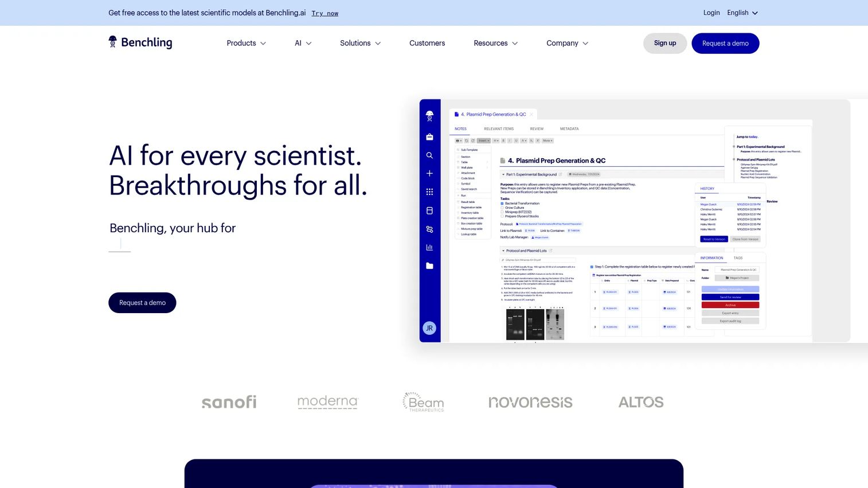Select the TAGS tab beside INFORMATION
Image resolution: width=868 pixels, height=488 pixels.
[738, 258]
